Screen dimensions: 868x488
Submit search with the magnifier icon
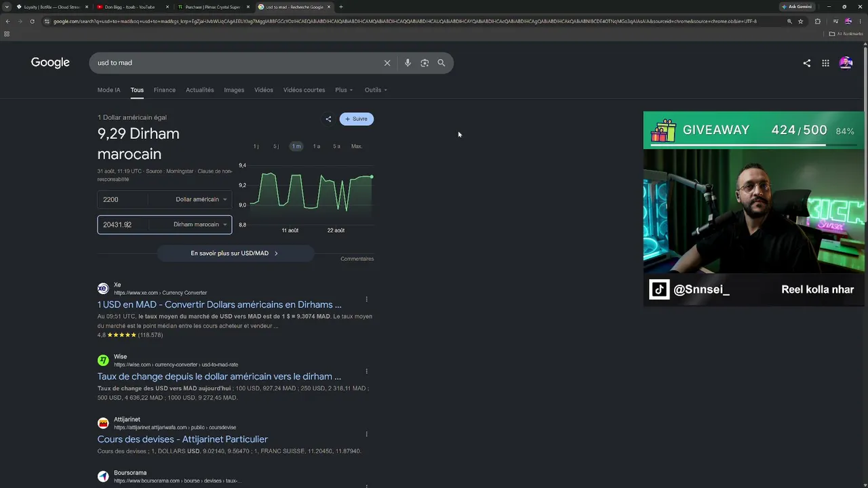click(441, 63)
